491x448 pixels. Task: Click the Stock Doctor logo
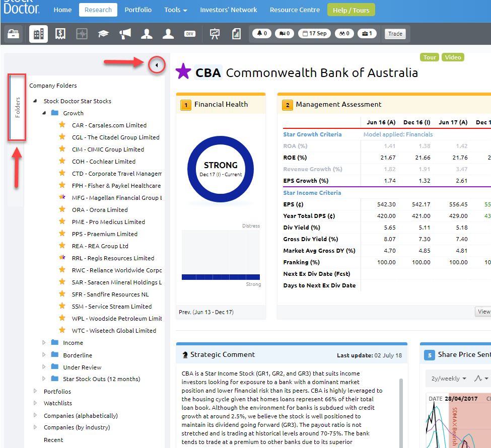point(21,8)
